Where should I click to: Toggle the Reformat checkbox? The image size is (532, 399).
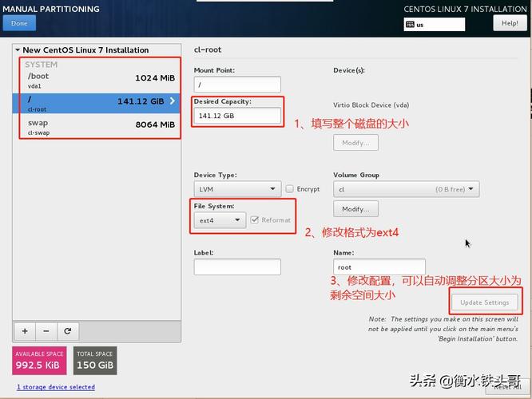[x=255, y=220]
